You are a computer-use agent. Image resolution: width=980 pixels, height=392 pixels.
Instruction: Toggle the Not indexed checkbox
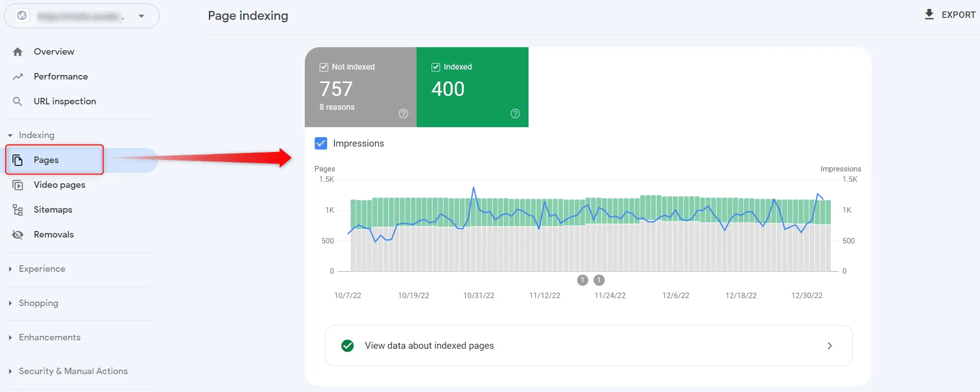(x=324, y=67)
